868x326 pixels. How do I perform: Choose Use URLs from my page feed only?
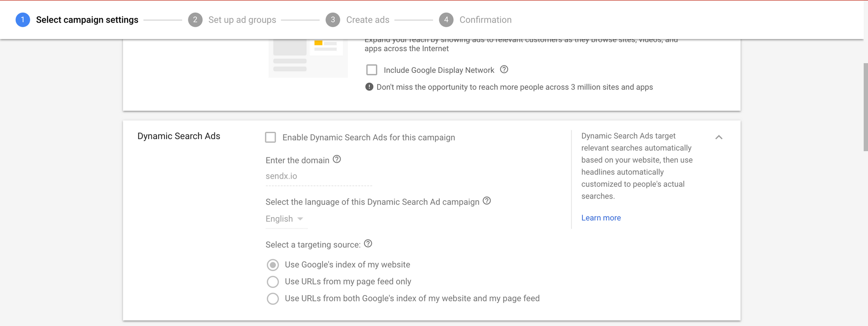(273, 282)
